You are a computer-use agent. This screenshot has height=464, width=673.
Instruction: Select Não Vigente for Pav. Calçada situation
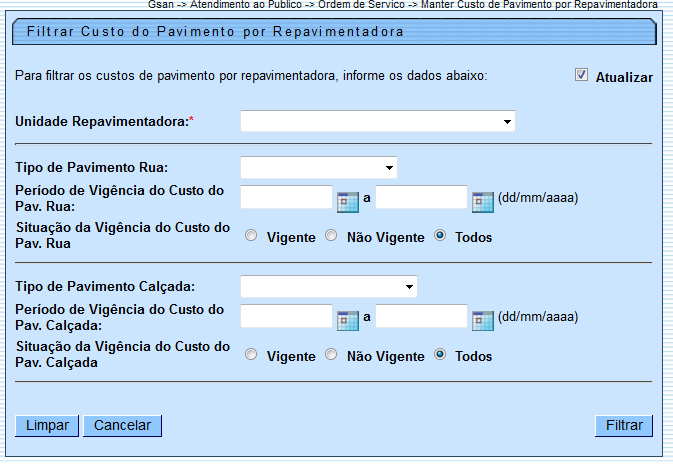(x=331, y=355)
